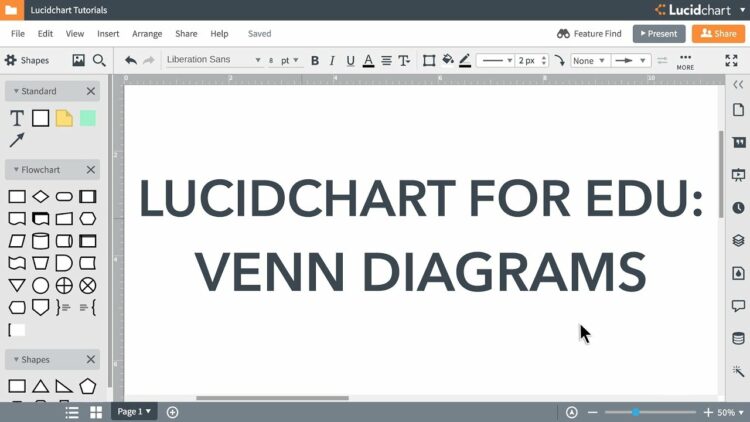This screenshot has width=750, height=422.
Task: Open the line color pencil tool
Action: pyautogui.click(x=465, y=60)
